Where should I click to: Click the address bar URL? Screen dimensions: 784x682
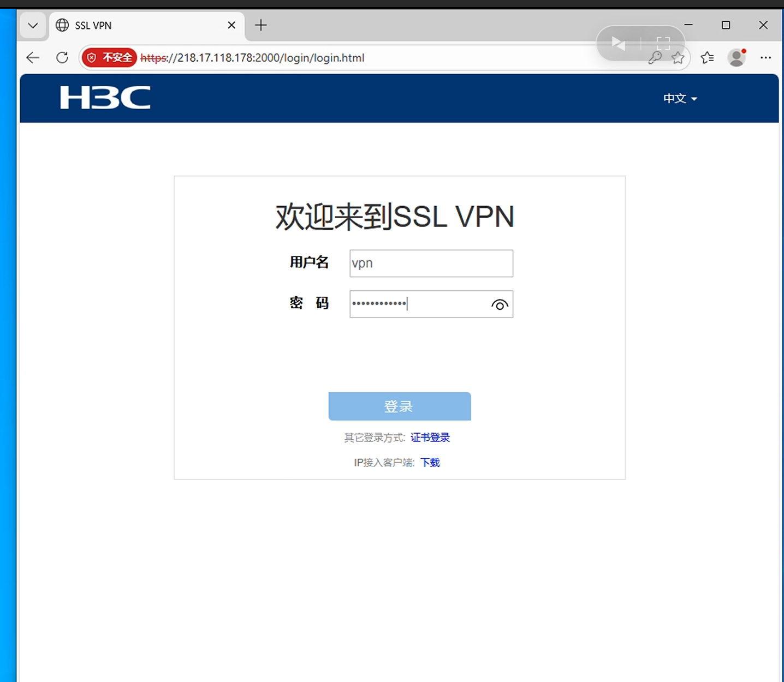click(252, 58)
